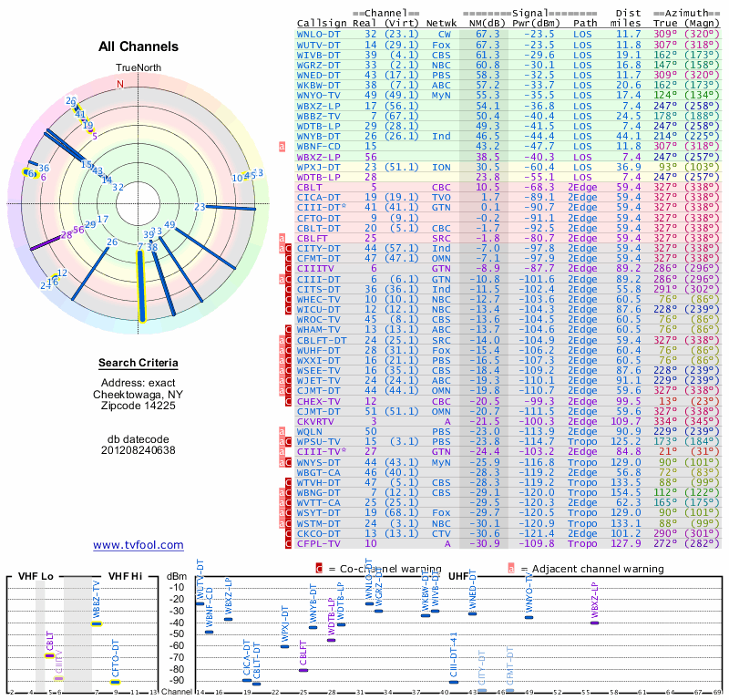Click the WBGT-CA callsign

pyautogui.click(x=318, y=472)
